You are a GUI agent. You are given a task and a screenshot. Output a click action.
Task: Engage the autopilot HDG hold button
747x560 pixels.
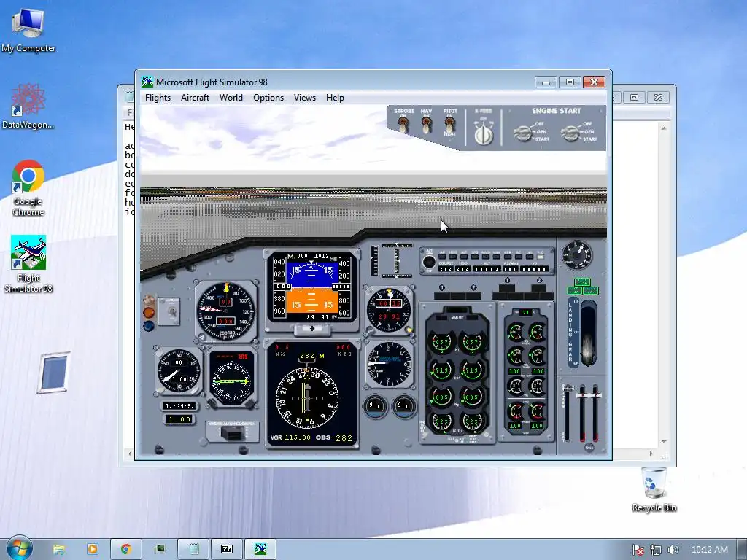click(x=453, y=257)
